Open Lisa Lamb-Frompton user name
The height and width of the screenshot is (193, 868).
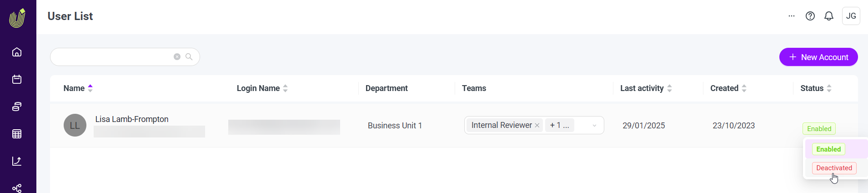(132, 119)
